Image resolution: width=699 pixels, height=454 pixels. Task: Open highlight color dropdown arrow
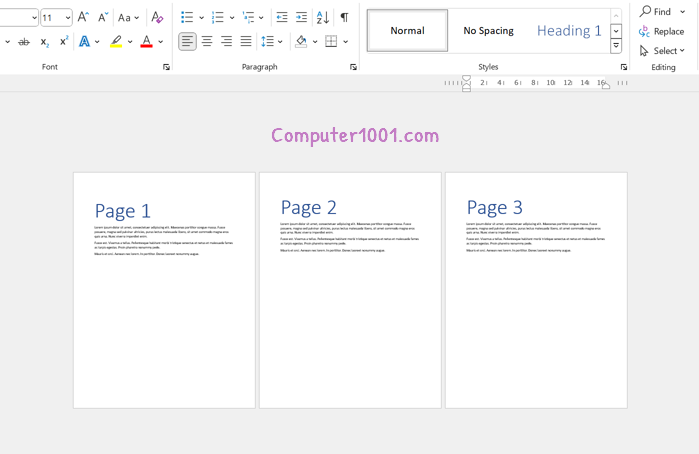(x=130, y=42)
